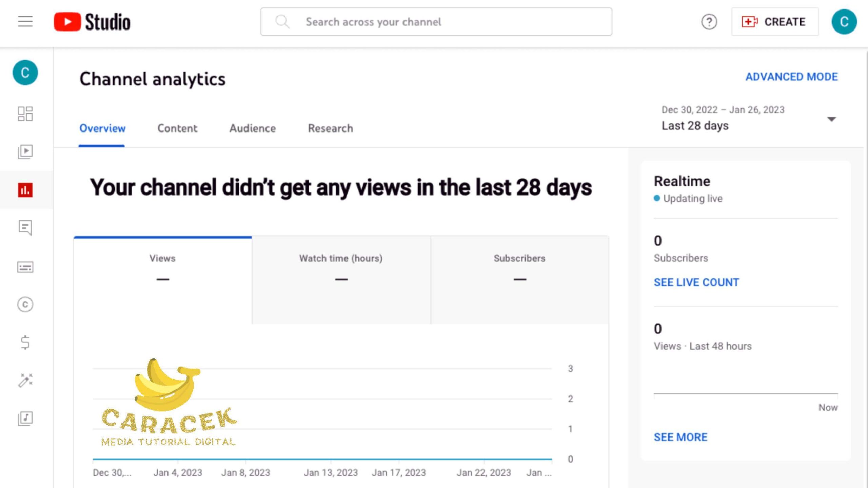This screenshot has height=488, width=868.
Task: Click the help question mark icon
Action: coord(709,22)
